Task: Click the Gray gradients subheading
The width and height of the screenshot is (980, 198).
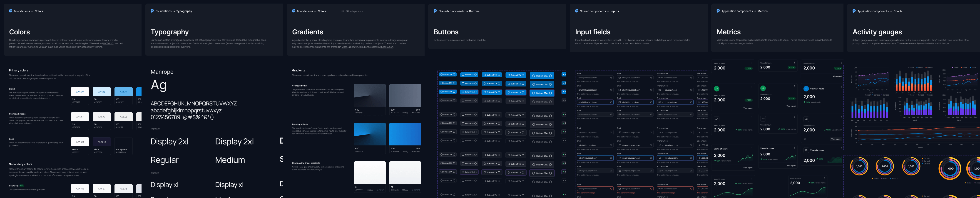Action: [299, 86]
